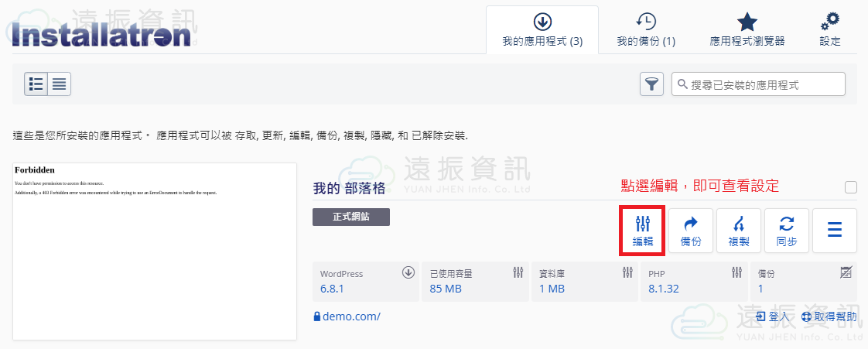
Task: Click sliders icon in 資料庫 box
Action: coord(627,272)
